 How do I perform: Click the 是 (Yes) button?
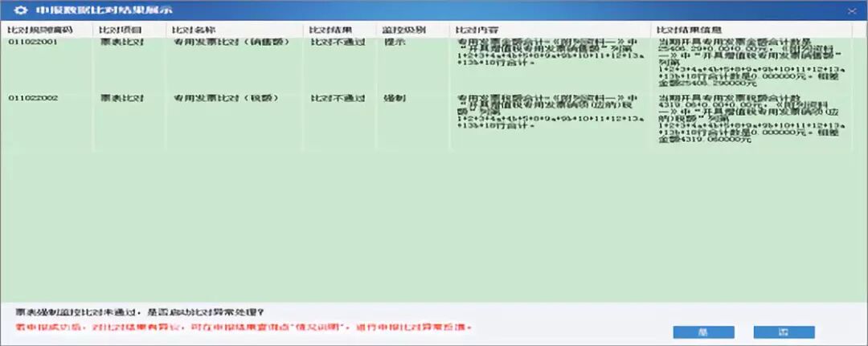(703, 332)
